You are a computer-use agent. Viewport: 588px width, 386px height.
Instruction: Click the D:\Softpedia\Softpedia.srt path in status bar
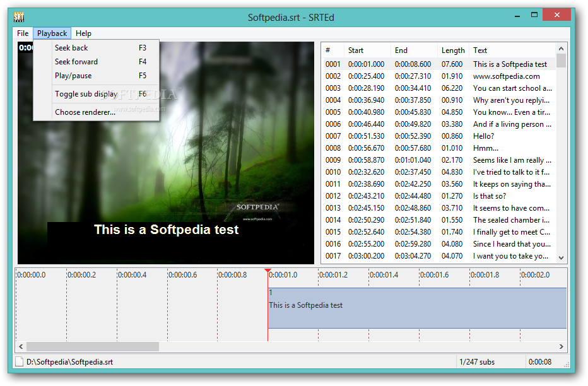69,362
